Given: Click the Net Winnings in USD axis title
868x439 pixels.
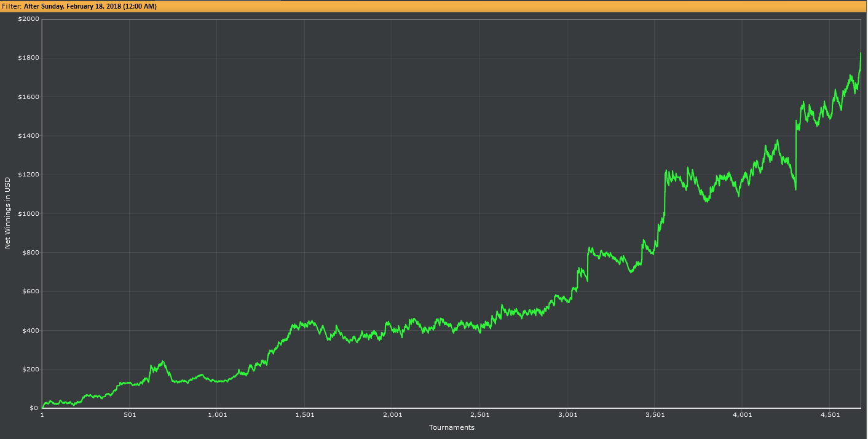Looking at the screenshot, I should pos(7,213).
